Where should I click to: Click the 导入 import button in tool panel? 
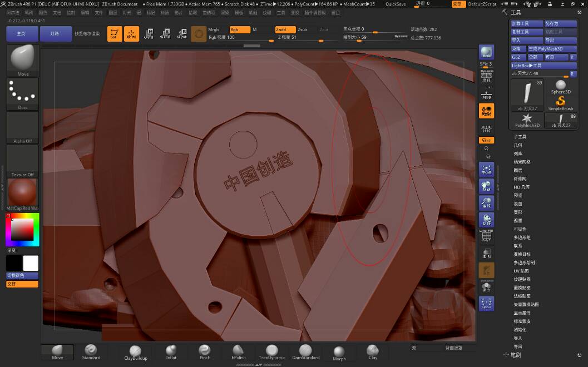pos(527,41)
